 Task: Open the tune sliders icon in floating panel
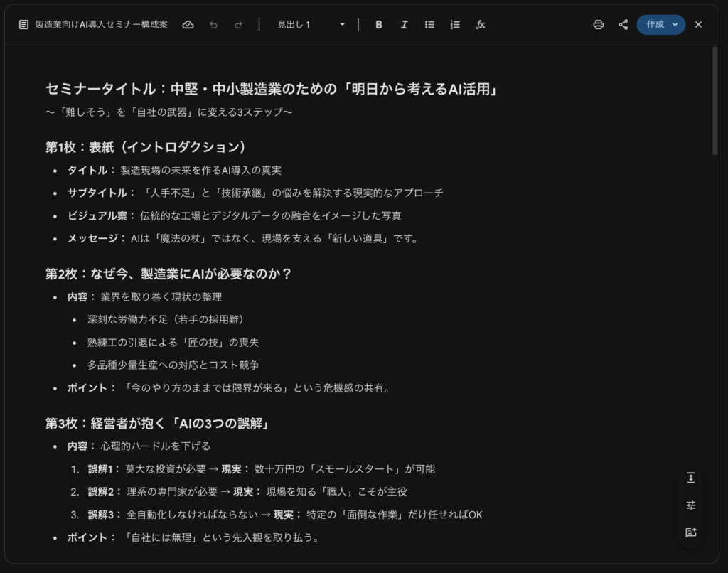pyautogui.click(x=690, y=505)
